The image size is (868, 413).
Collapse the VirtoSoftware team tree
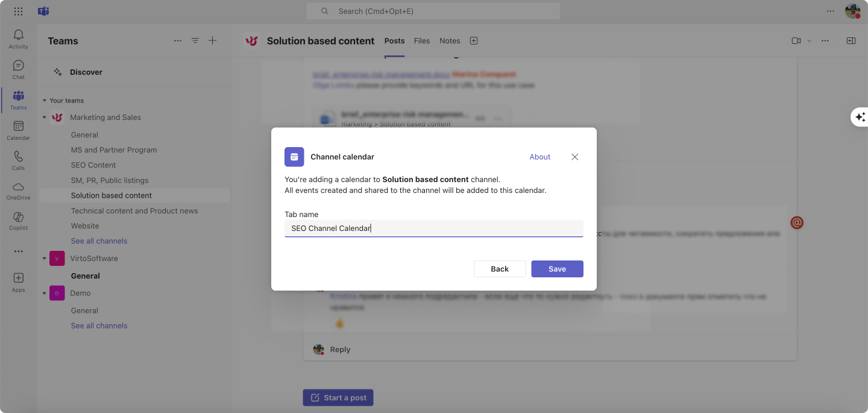[44, 259]
